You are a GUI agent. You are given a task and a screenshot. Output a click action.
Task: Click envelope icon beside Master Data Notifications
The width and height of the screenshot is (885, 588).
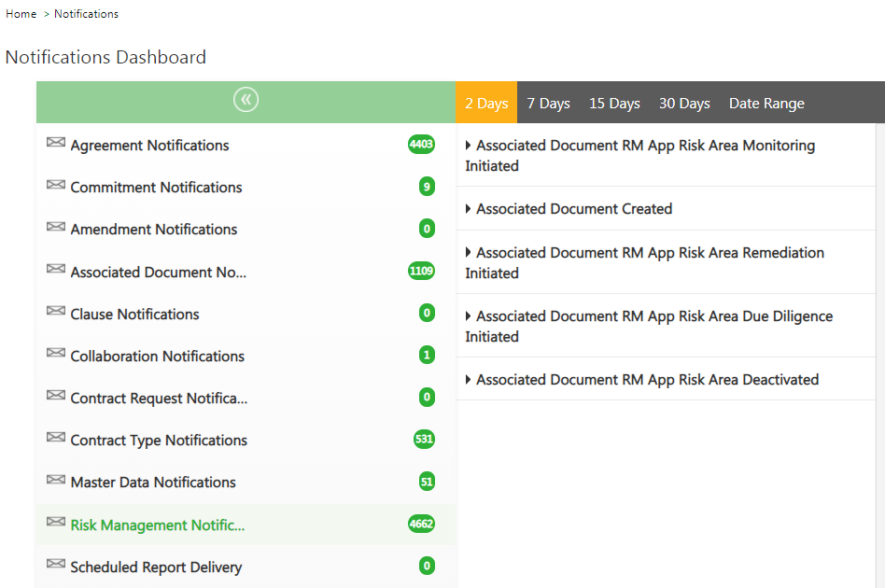(56, 480)
